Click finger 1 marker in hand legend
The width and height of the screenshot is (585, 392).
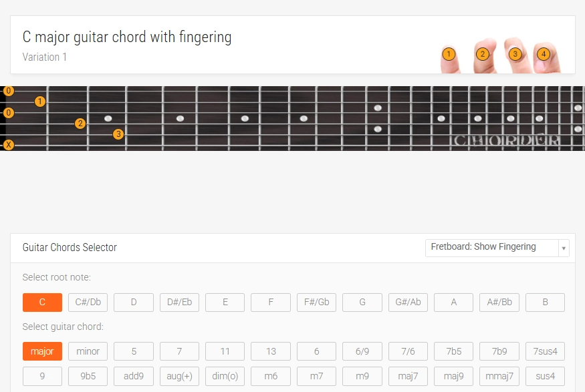point(449,53)
